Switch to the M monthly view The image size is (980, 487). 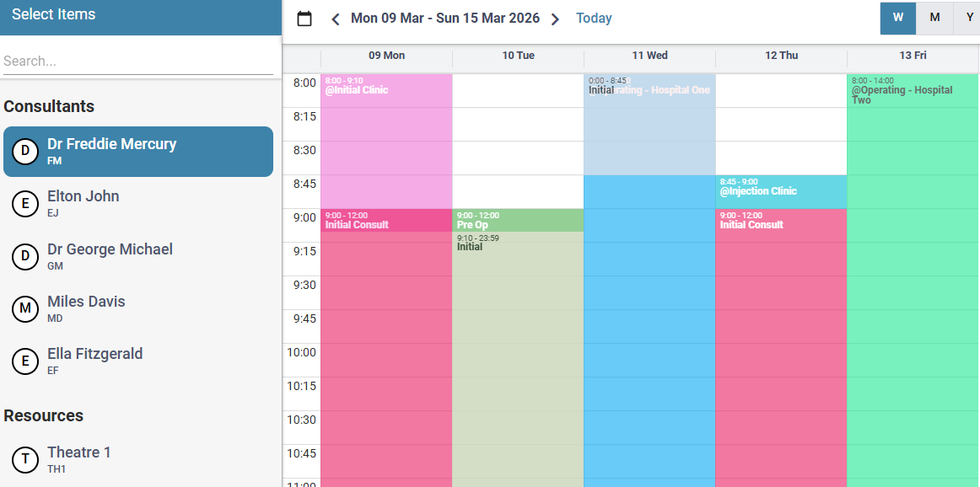click(934, 18)
